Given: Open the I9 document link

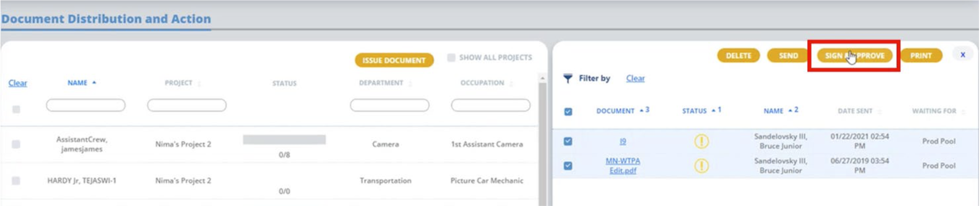Looking at the screenshot, I should [x=622, y=141].
